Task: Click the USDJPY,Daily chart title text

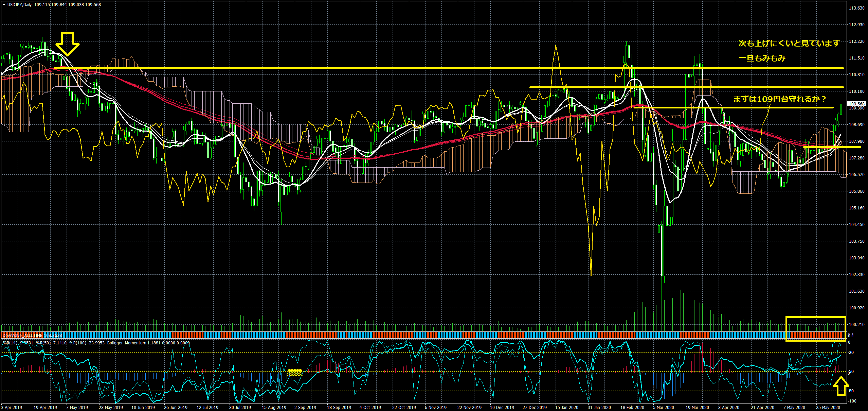Action: (19, 5)
